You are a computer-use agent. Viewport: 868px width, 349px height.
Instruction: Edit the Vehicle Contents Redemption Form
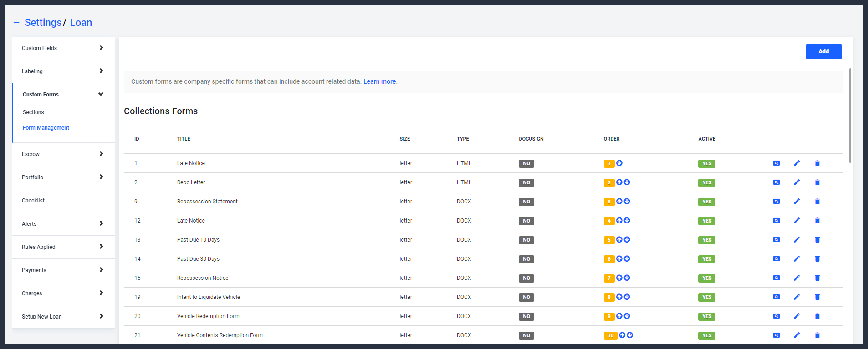797,335
